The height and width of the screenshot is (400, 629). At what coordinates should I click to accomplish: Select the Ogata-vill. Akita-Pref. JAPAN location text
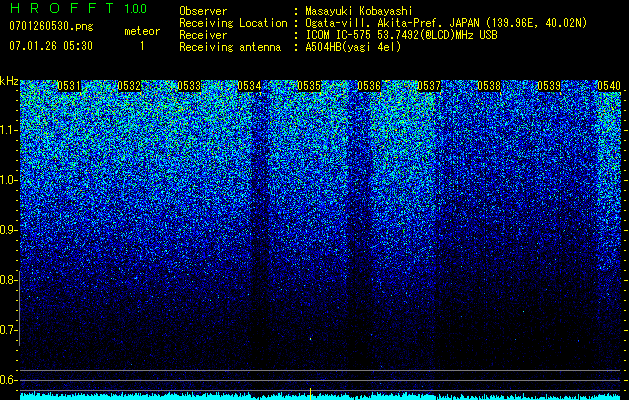[446, 23]
